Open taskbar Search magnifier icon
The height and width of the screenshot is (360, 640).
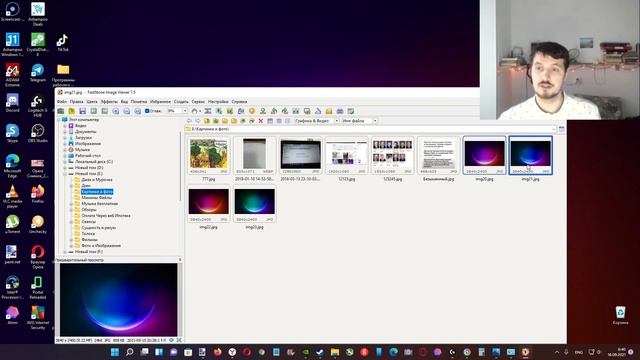tap(130, 352)
